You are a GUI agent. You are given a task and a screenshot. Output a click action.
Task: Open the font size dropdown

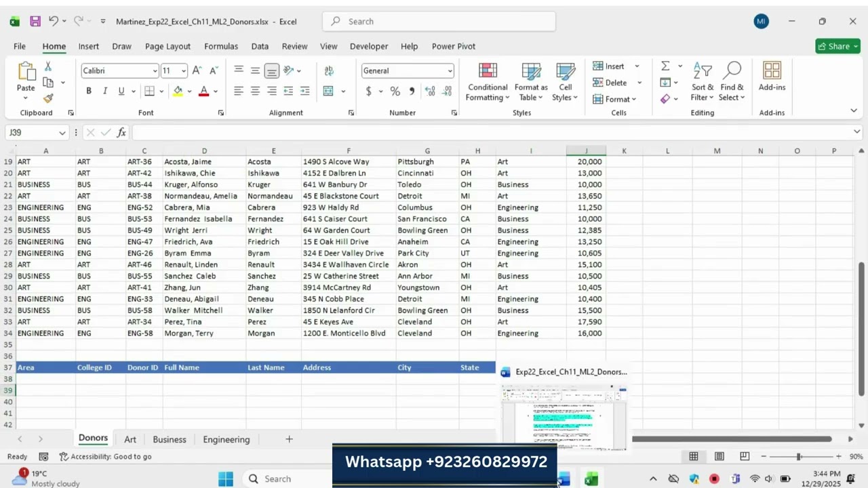(184, 71)
